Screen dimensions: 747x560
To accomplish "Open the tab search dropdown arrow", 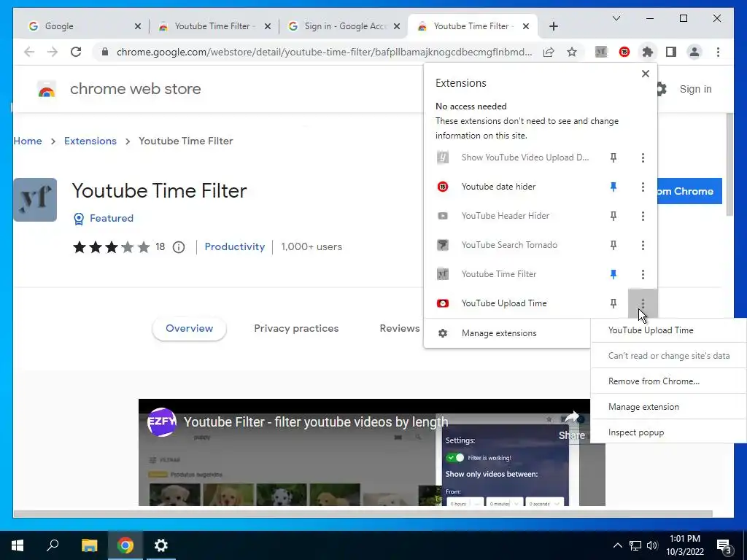I will 616,18.
